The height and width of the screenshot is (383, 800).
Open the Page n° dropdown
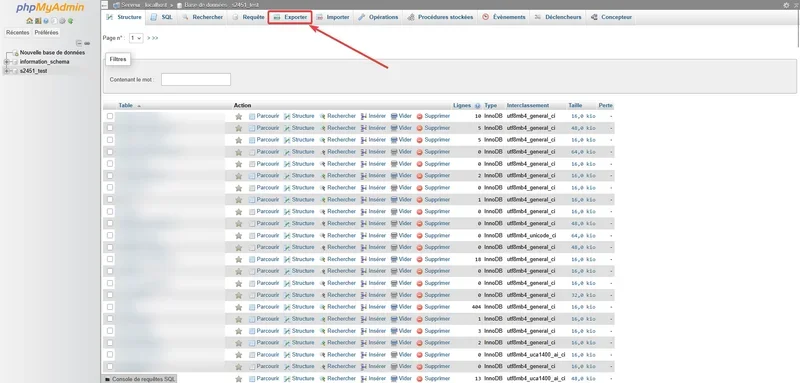tap(136, 38)
